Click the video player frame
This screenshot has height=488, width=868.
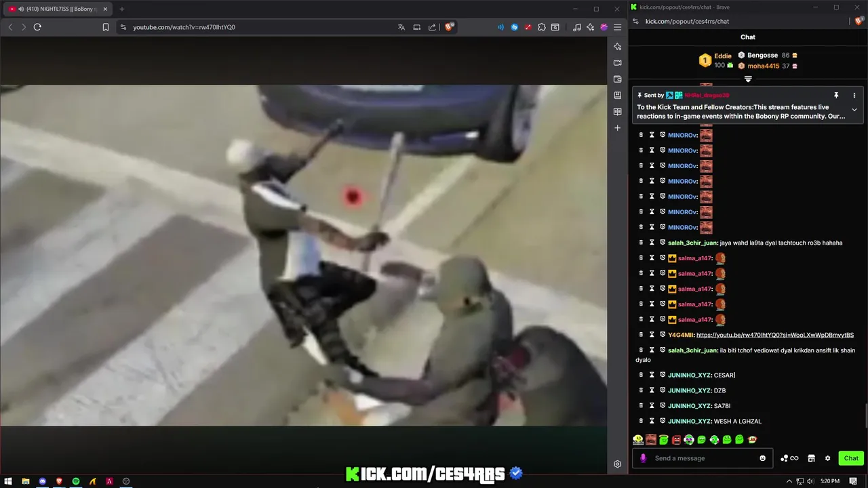point(303,256)
